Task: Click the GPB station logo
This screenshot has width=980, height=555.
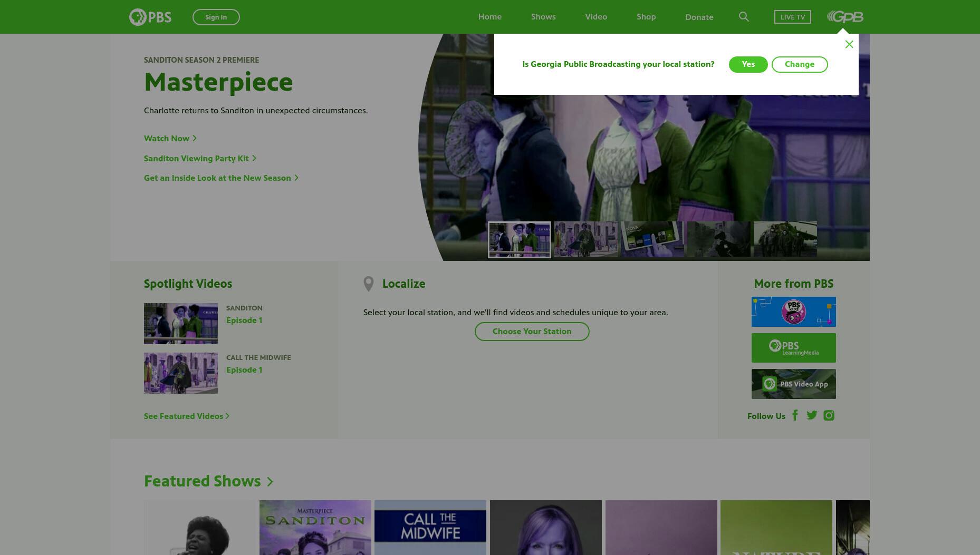Action: [x=845, y=17]
